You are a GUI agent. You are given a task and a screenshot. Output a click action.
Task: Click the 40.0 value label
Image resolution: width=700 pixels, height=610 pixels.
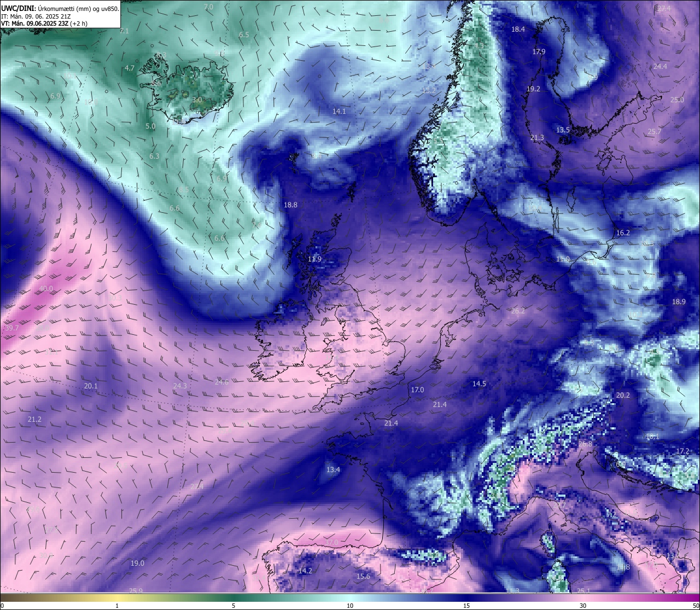coord(46,289)
